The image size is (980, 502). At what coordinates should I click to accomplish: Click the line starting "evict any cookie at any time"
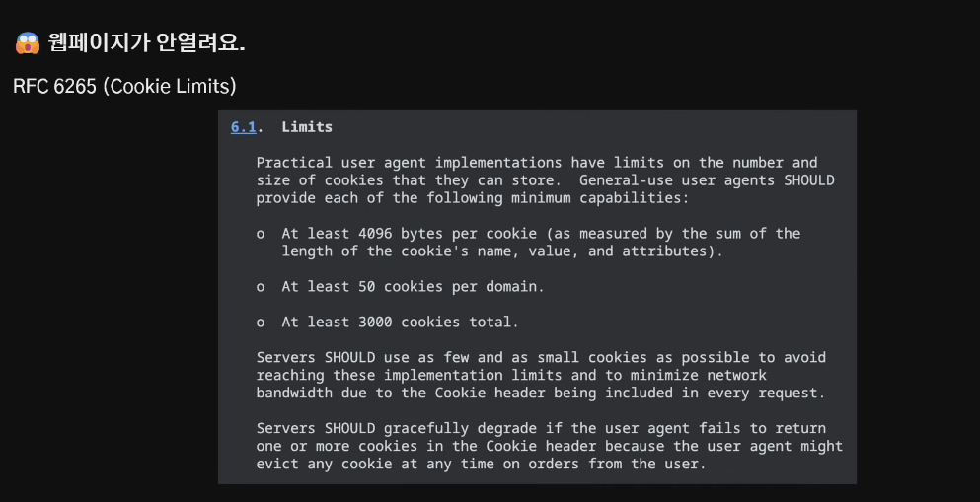pos(481,465)
